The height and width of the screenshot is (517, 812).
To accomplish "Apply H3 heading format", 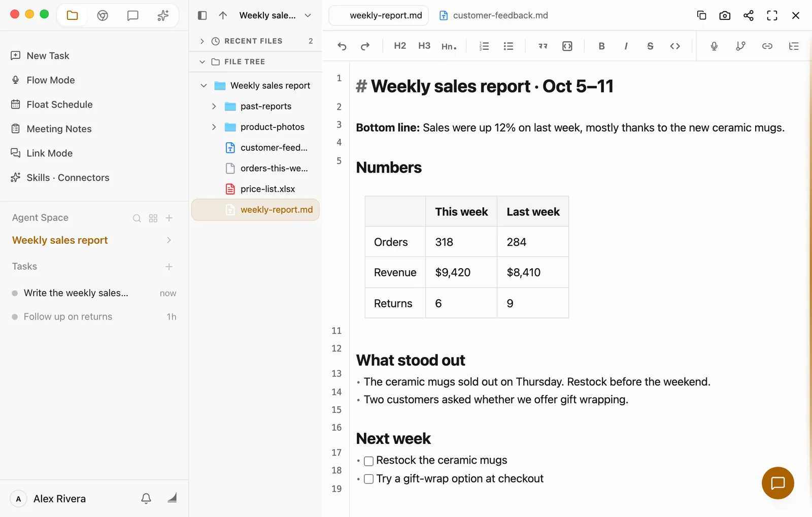I will point(424,46).
